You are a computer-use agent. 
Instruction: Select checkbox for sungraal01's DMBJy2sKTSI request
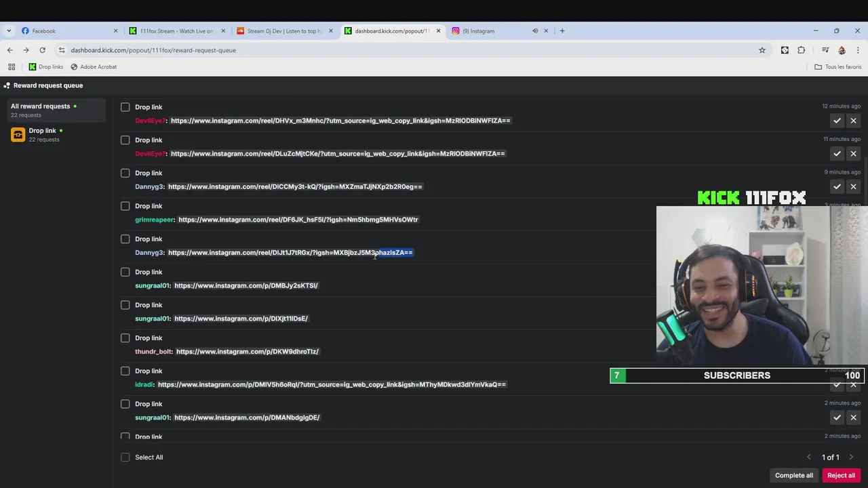(125, 272)
